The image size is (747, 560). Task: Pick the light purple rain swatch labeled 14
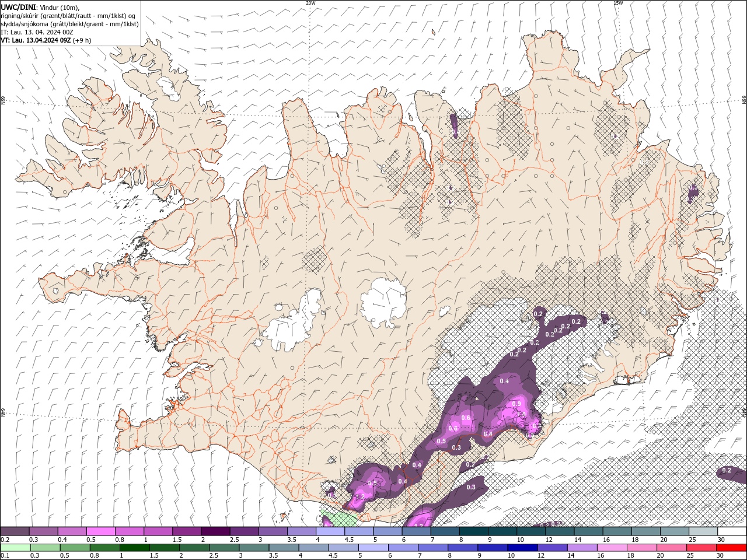pyautogui.click(x=582, y=548)
